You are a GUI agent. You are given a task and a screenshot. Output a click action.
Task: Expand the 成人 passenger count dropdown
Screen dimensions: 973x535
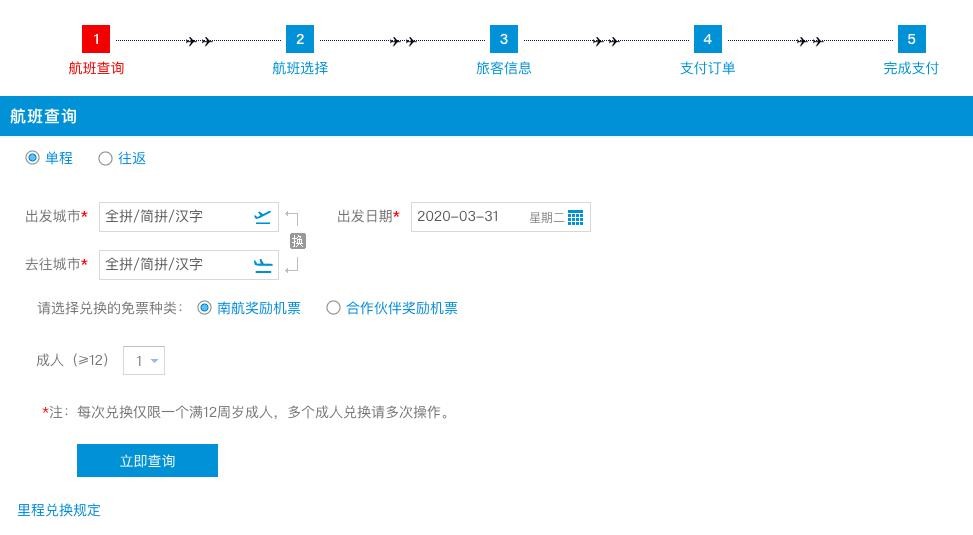click(144, 360)
